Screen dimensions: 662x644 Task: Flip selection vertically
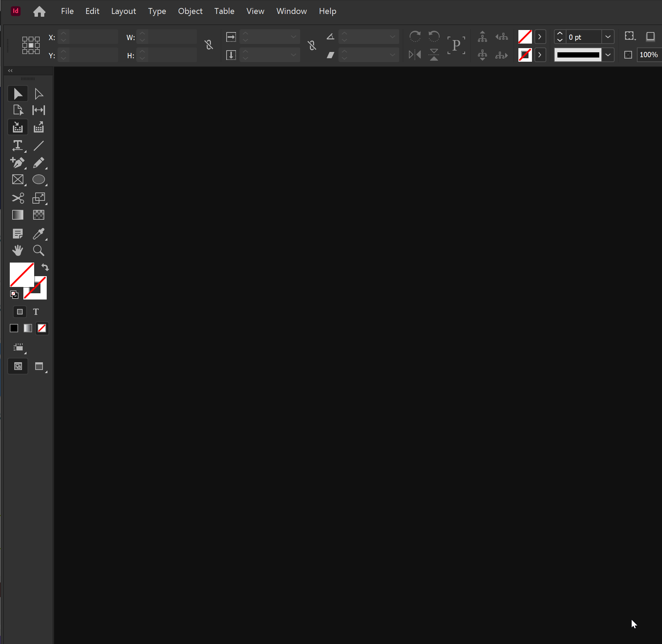[x=434, y=55]
